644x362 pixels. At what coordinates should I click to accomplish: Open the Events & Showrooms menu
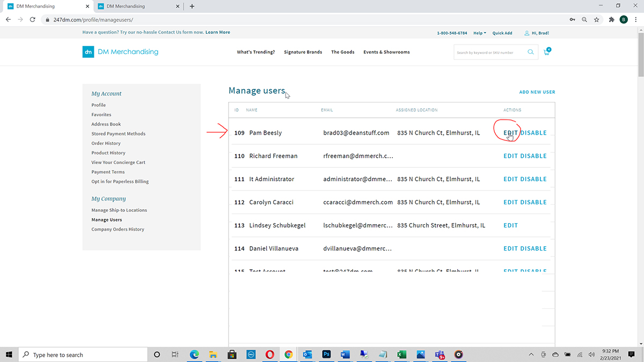click(386, 52)
